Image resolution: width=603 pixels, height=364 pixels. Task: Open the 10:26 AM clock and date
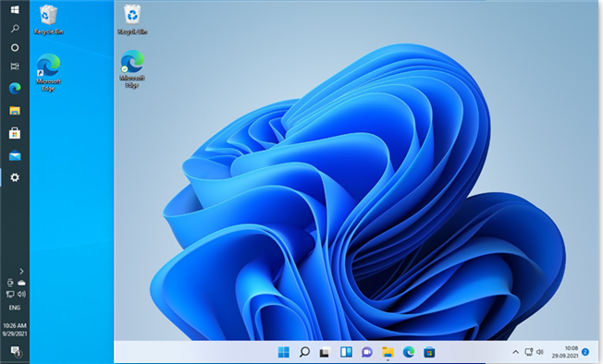15,330
